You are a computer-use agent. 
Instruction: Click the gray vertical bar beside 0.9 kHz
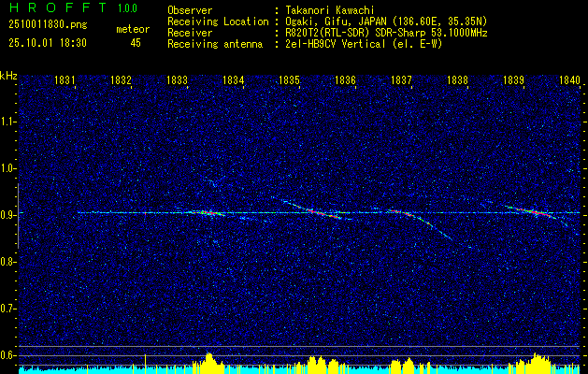(x=18, y=216)
